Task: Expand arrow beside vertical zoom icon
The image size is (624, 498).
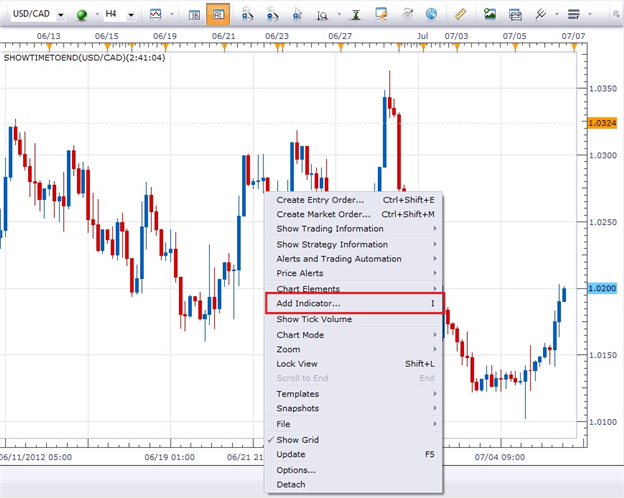Action: pos(339,14)
